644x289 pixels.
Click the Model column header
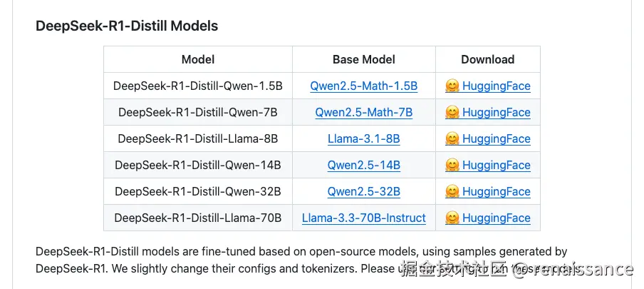pos(198,60)
